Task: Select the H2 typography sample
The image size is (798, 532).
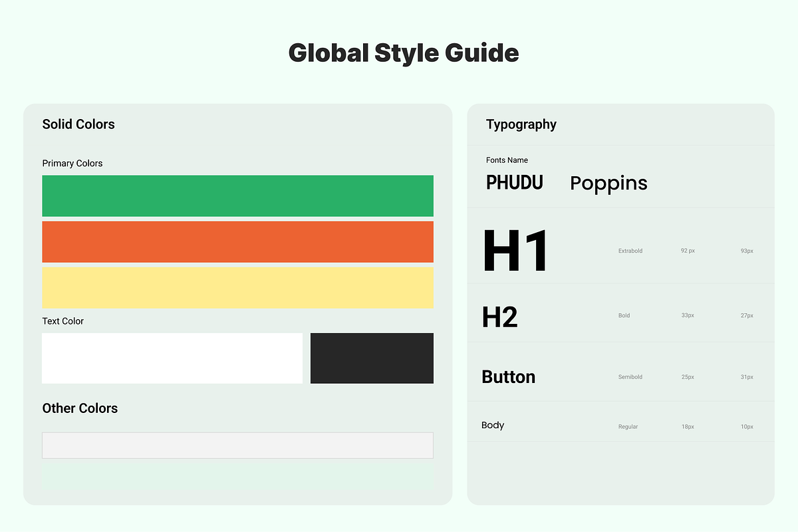Action: [x=500, y=317]
